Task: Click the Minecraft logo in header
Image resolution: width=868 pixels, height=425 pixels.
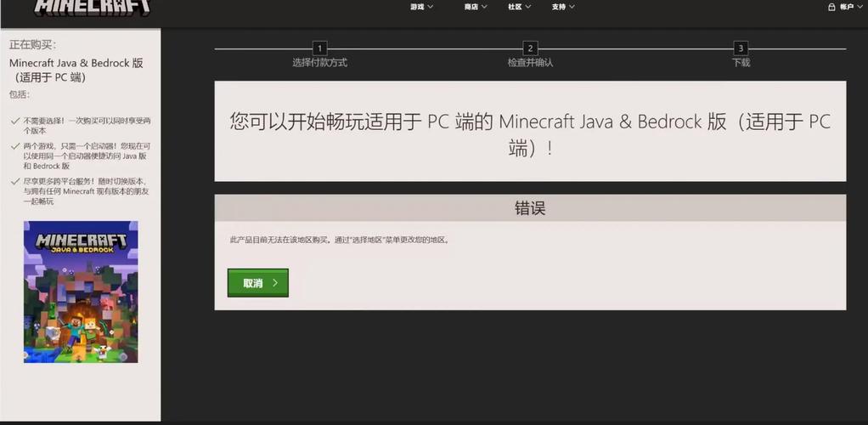Action: (x=92, y=7)
